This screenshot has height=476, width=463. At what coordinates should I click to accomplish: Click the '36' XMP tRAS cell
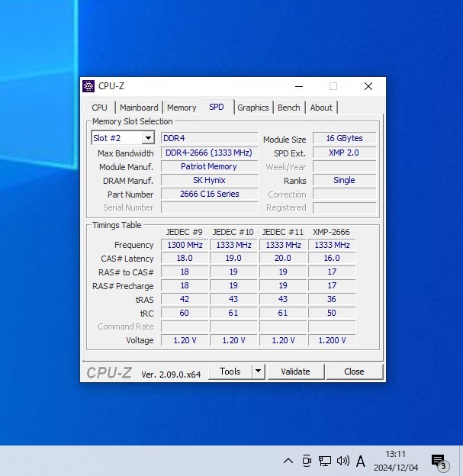pos(332,299)
